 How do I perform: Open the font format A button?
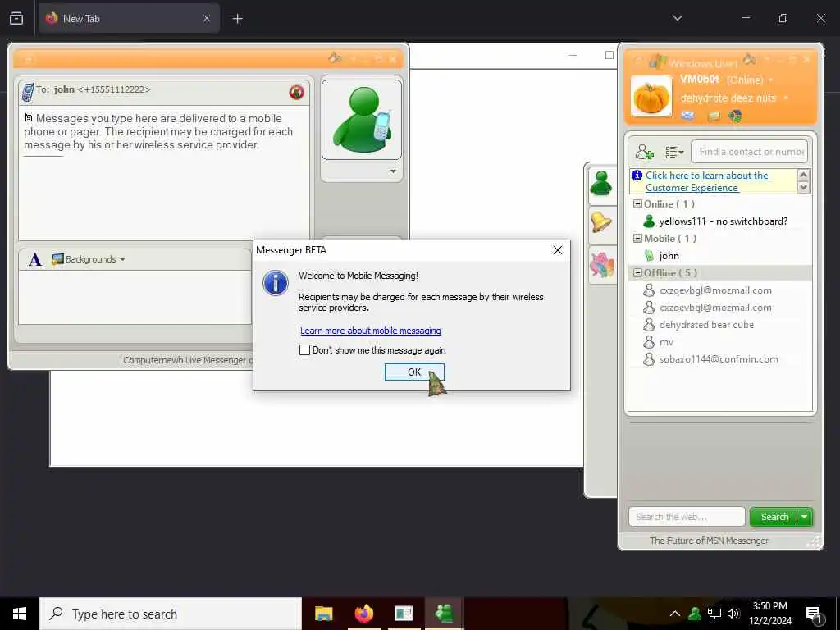[34, 260]
